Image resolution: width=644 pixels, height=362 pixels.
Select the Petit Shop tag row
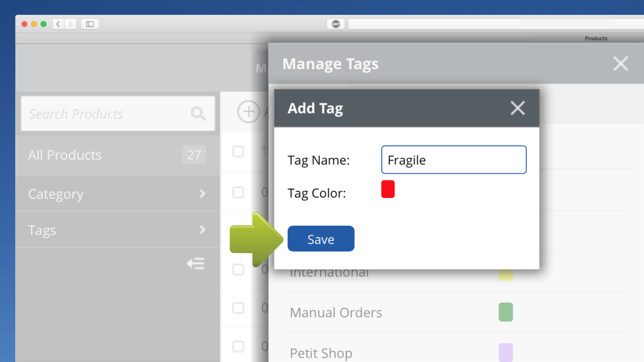456,348
